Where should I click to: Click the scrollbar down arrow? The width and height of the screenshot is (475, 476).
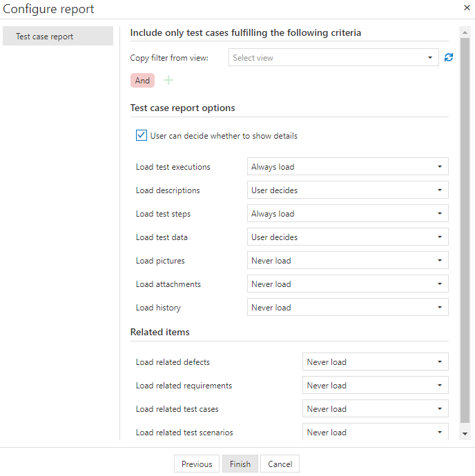[x=465, y=433]
